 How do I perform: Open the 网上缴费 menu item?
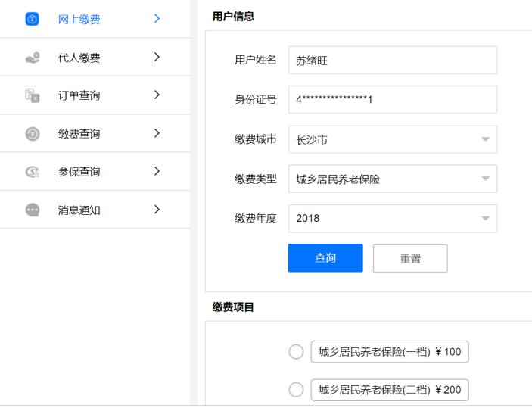pos(79,19)
